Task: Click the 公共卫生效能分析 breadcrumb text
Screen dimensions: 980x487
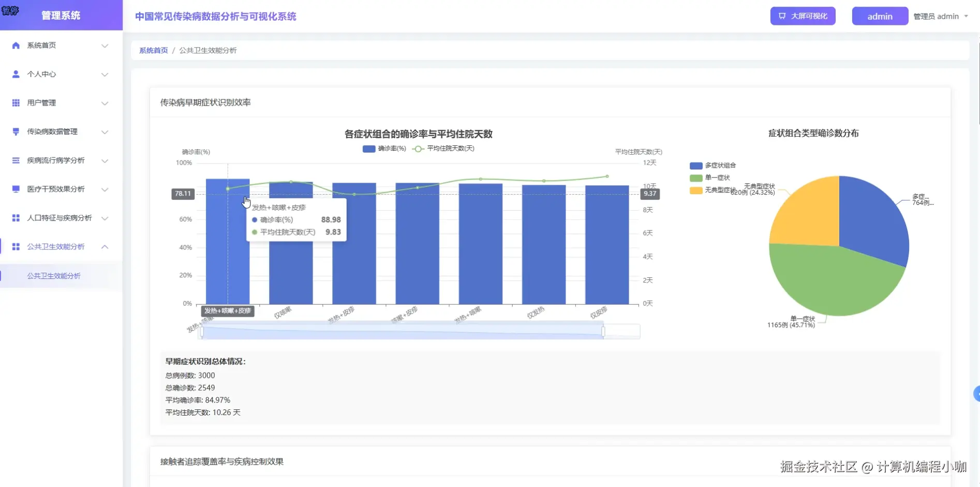Action: pyautogui.click(x=208, y=50)
